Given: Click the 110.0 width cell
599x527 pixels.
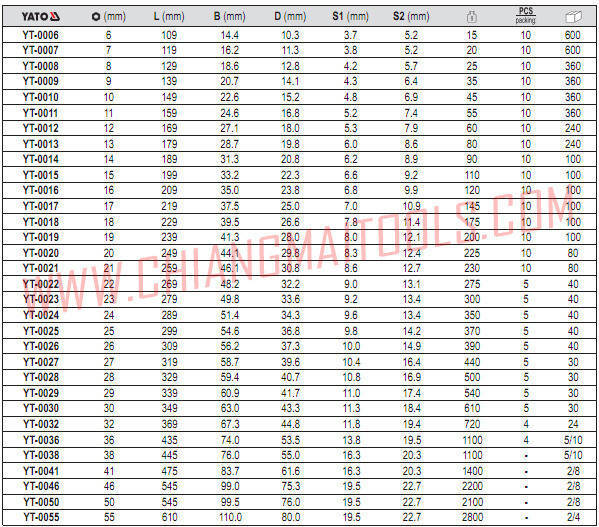Looking at the screenshot, I should click(x=230, y=517).
